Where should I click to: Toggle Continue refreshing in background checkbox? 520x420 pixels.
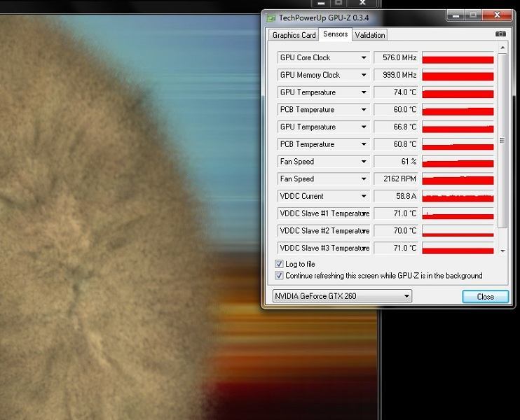pos(279,276)
